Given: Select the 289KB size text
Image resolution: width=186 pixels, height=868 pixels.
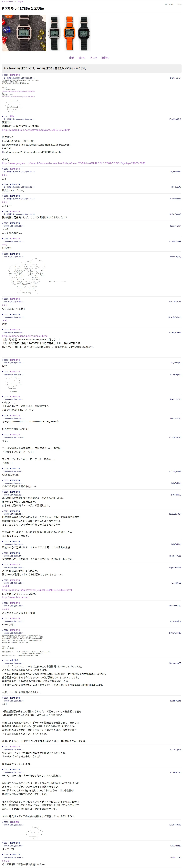Looking at the screenshot, I should pos(179,4).
